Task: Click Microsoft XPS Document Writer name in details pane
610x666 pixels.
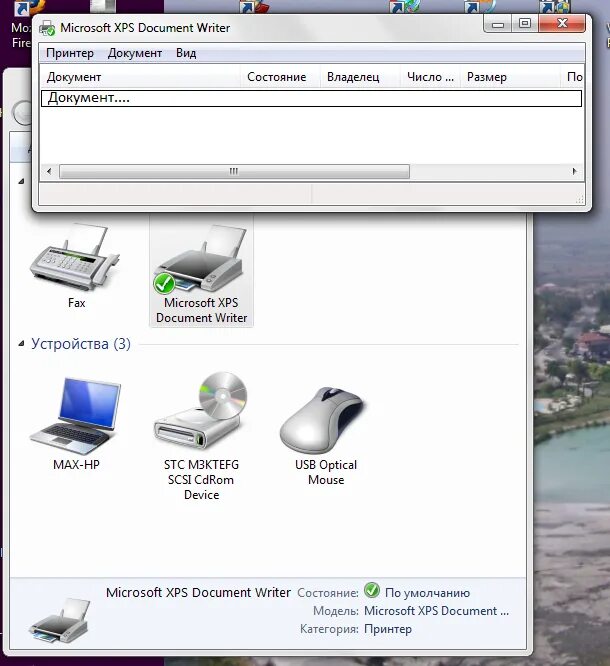Action: tap(198, 593)
